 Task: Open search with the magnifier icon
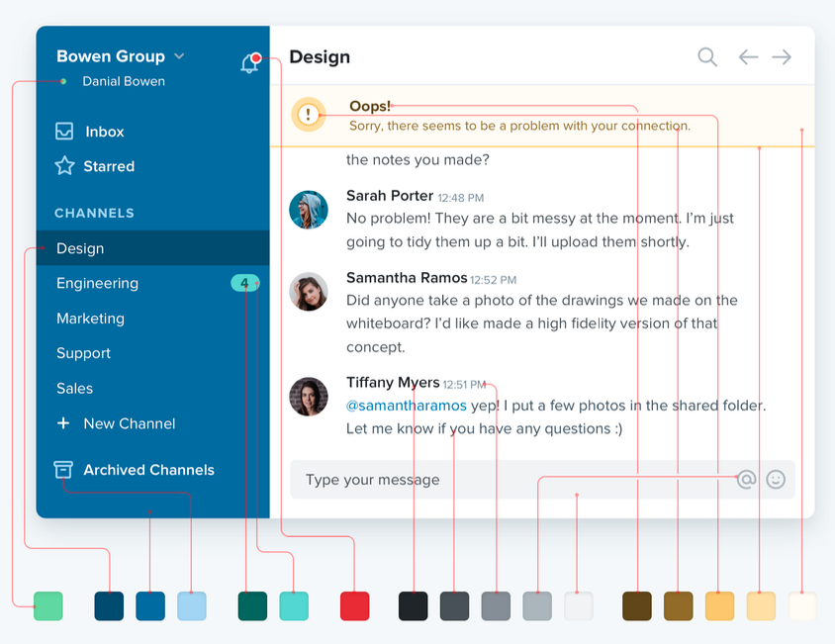click(x=706, y=57)
